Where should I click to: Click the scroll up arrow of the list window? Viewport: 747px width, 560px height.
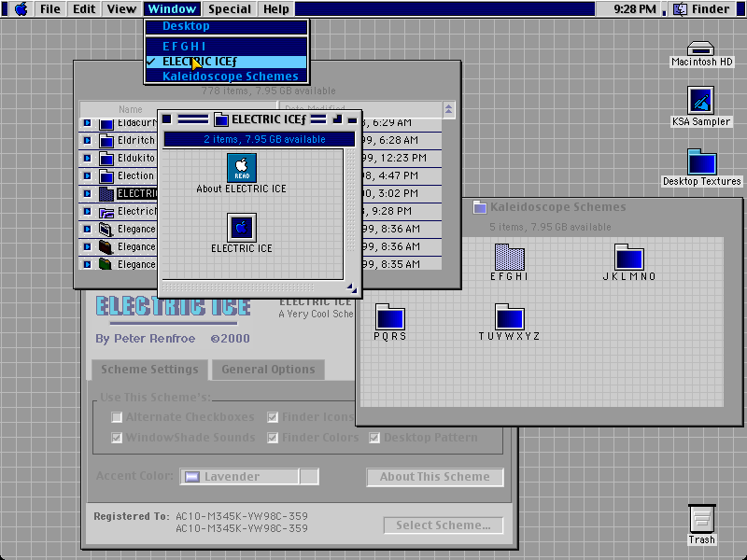(x=448, y=110)
